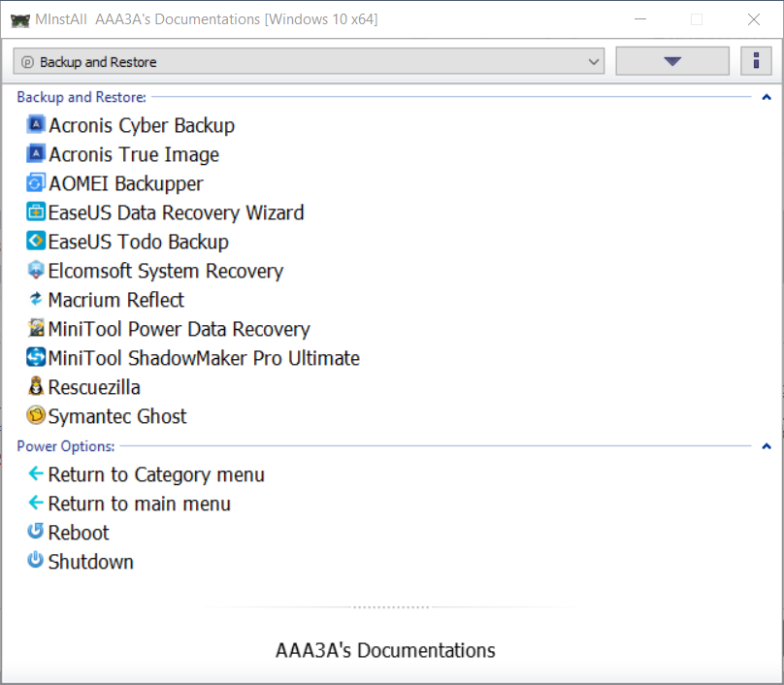Click the Macrium Reflect icon
The height and width of the screenshot is (685, 784).
(36, 299)
